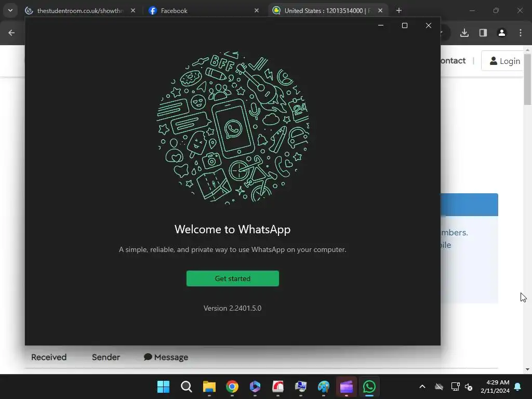Open Chrome three-dot menu
Viewport: 532px width, 399px height.
(x=521, y=33)
